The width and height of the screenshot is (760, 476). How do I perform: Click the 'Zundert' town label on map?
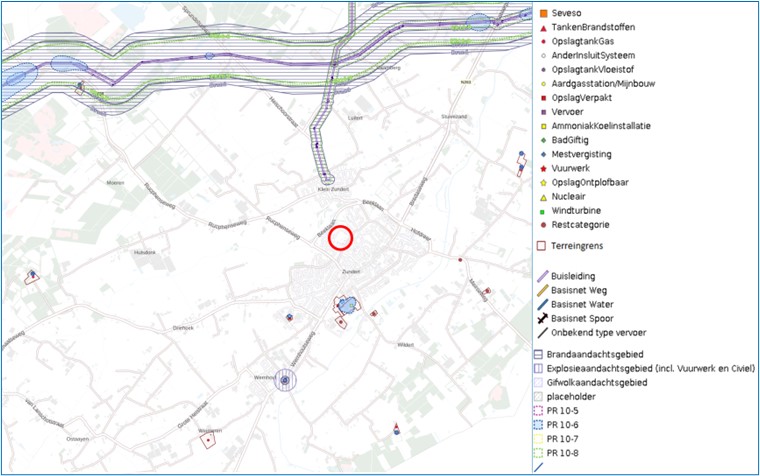[x=351, y=272]
